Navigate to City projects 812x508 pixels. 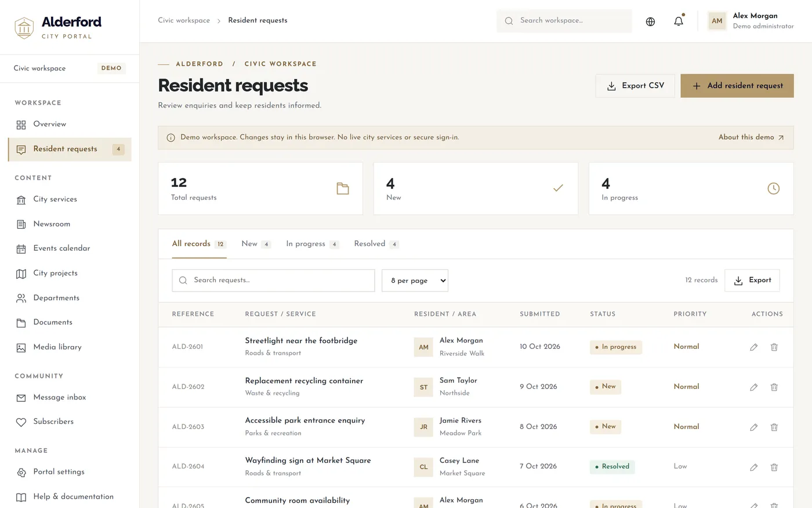pos(70,273)
